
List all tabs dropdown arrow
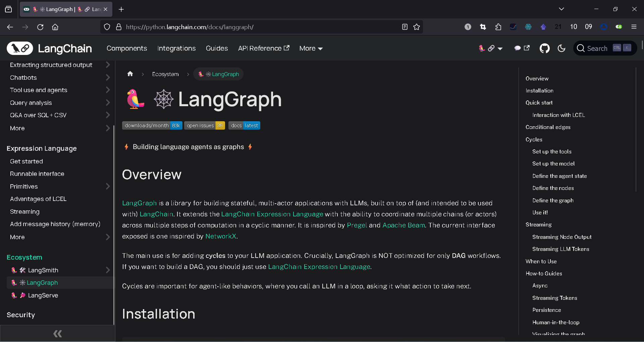(561, 9)
